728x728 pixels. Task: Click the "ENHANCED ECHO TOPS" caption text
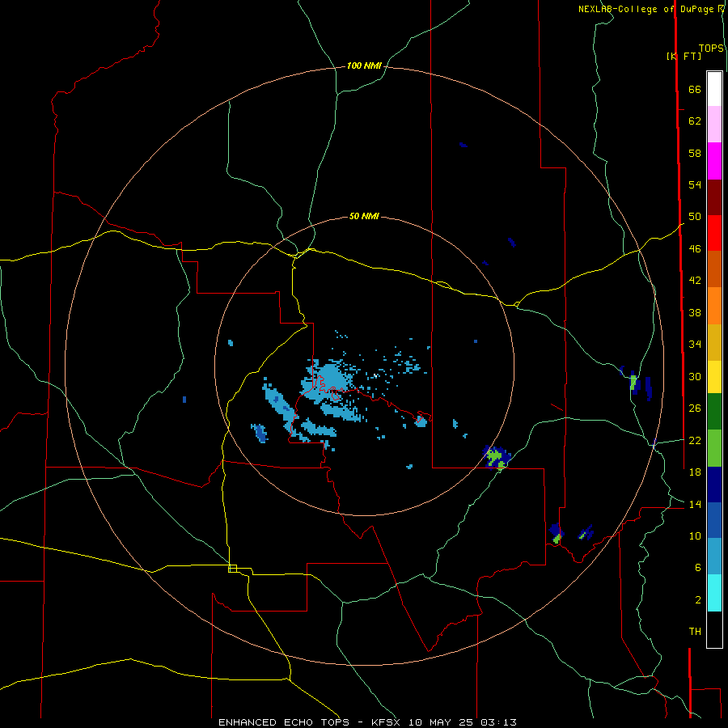(x=284, y=722)
